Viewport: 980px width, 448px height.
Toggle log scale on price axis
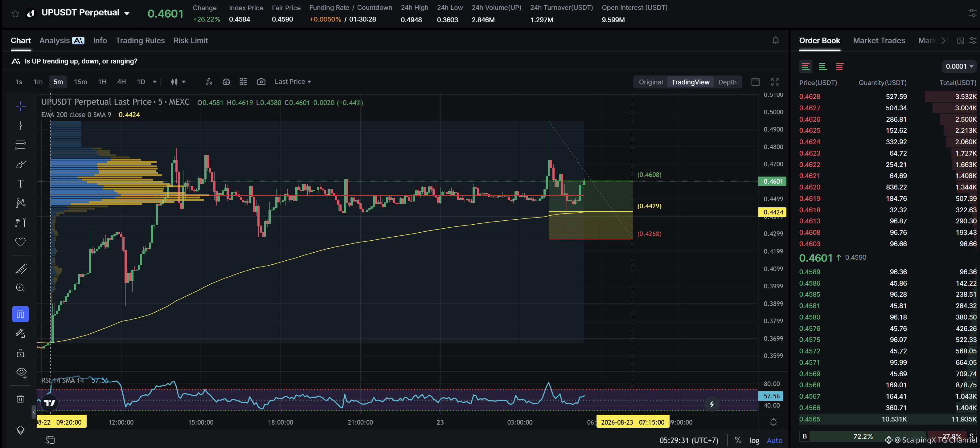click(x=754, y=440)
